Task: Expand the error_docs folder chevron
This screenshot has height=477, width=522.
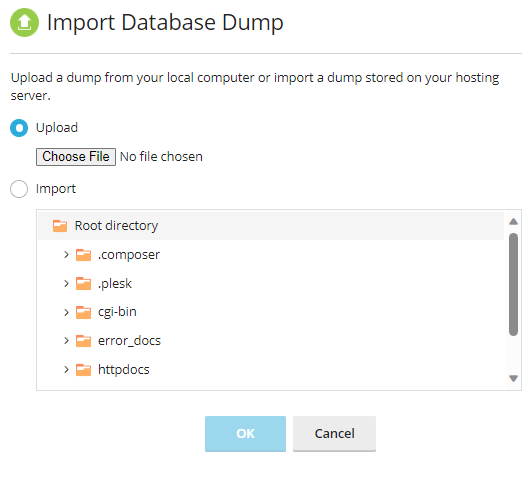Action: click(66, 341)
